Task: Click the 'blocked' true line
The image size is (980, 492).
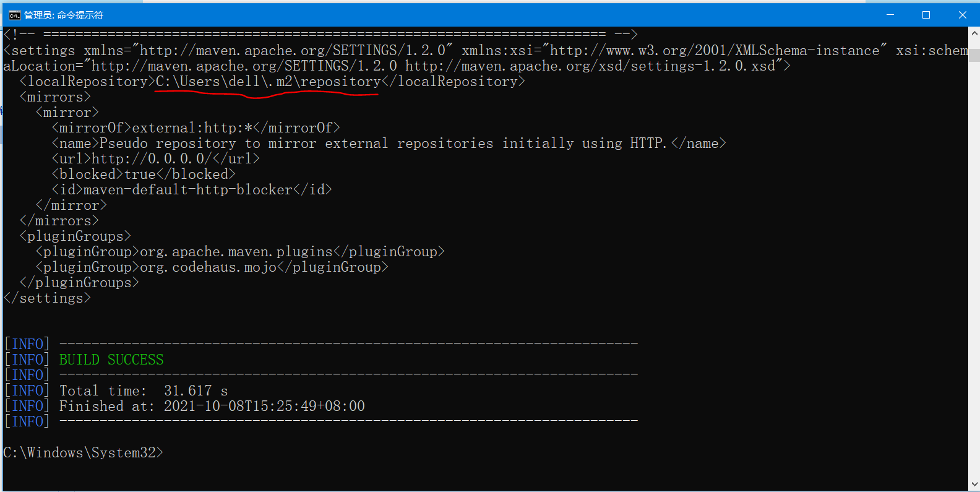Action: point(144,174)
